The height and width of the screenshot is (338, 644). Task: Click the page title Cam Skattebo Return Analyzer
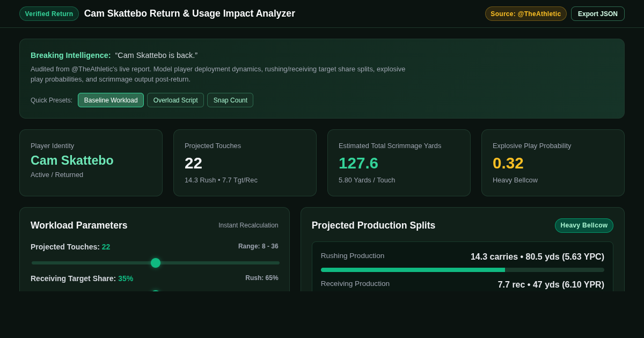[x=189, y=13]
